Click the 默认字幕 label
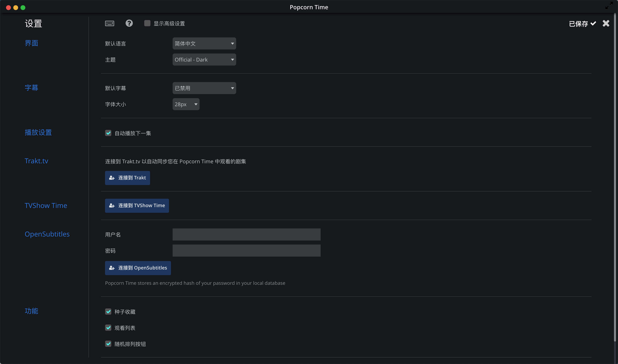Image resolution: width=618 pixels, height=364 pixels. (x=115, y=88)
